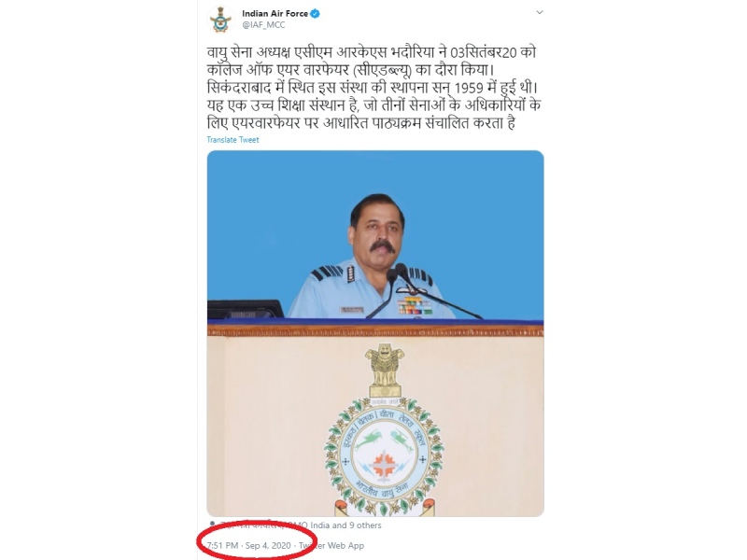Click the blue verified badge
Image resolution: width=747 pixels, height=560 pixels.
coord(315,14)
